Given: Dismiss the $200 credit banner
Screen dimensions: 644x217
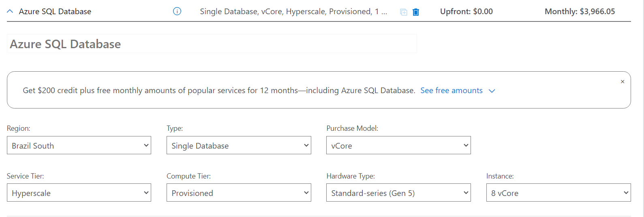Looking at the screenshot, I should [623, 82].
